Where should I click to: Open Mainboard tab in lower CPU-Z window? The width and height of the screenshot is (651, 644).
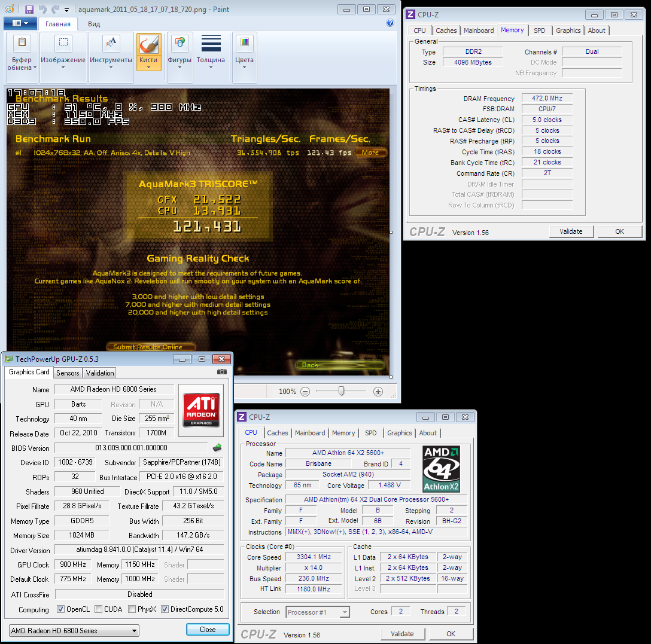(310, 433)
